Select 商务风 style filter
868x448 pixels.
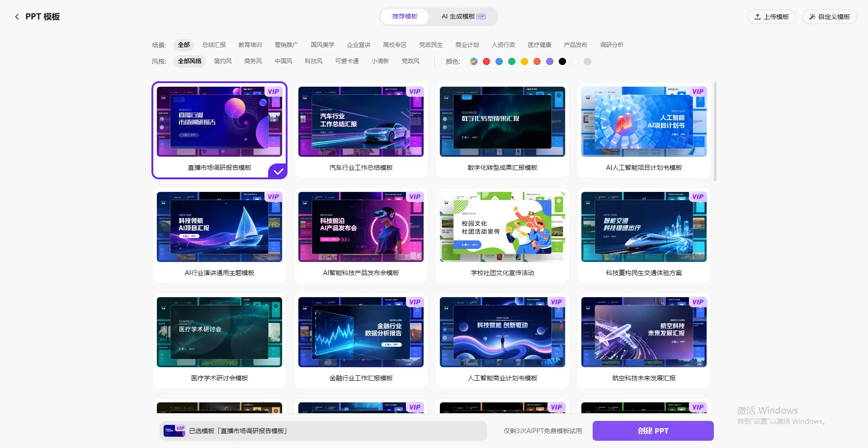coord(253,61)
